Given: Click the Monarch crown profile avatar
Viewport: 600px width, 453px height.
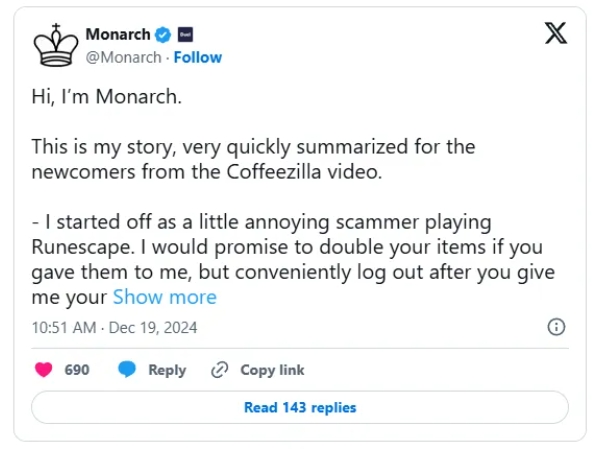Looking at the screenshot, I should (x=55, y=46).
